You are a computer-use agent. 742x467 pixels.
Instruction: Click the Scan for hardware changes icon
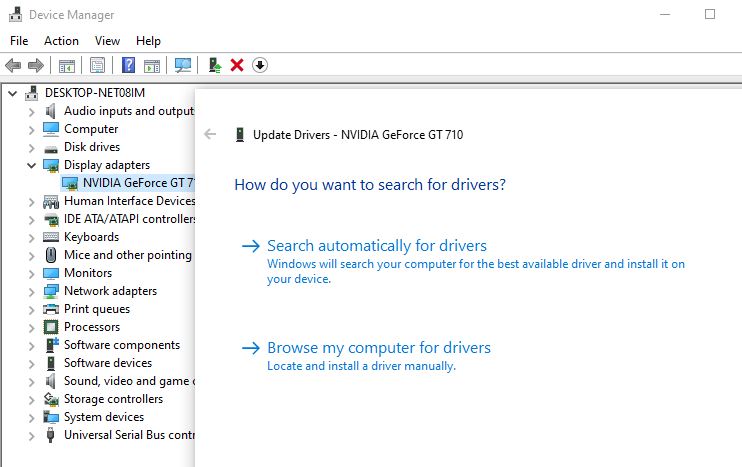(x=183, y=66)
